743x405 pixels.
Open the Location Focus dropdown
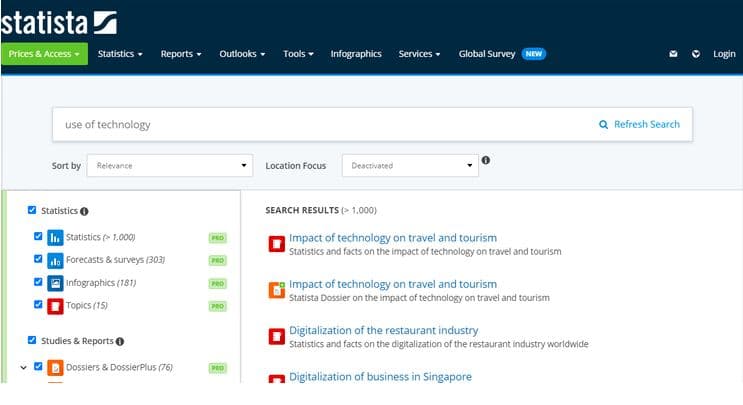[x=410, y=165]
